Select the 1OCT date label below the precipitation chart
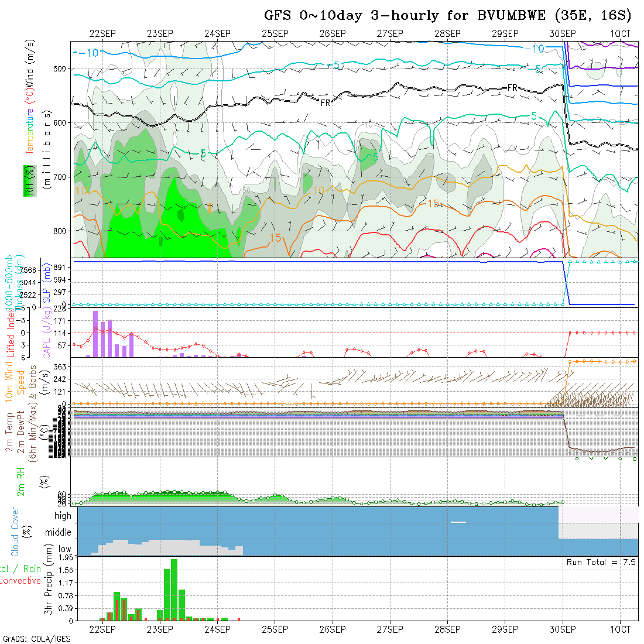 (620, 629)
